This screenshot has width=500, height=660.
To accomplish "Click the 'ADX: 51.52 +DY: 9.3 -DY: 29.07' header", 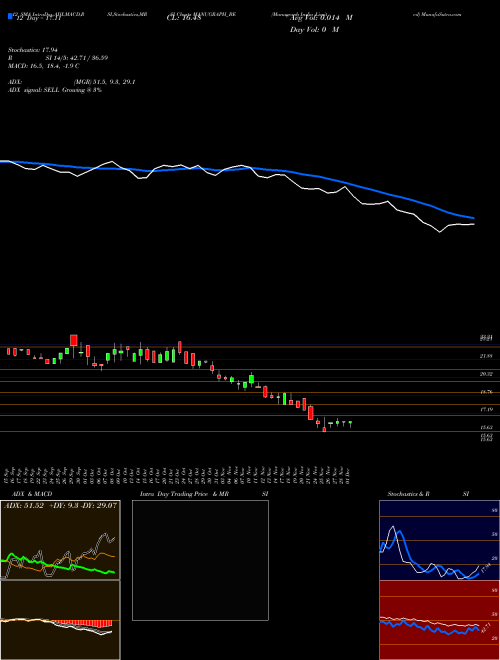I will pyautogui.click(x=60, y=505).
